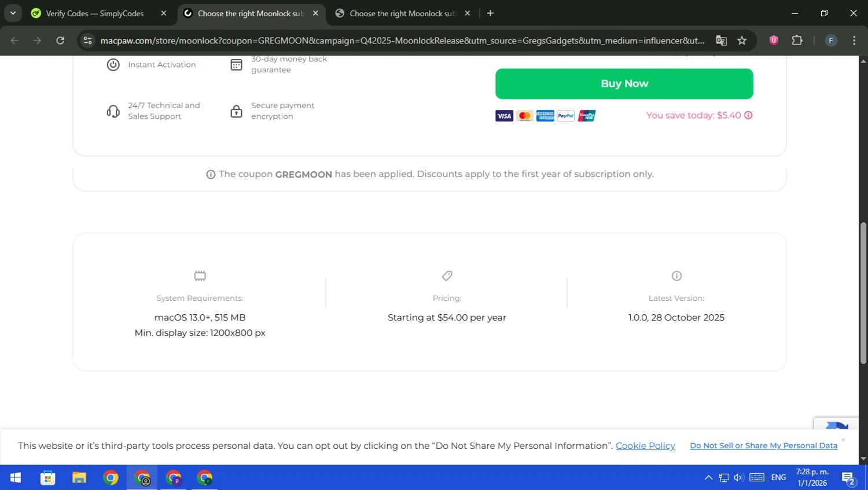868x490 pixels.
Task: Open File Explorer from the taskbar
Action: 79,478
